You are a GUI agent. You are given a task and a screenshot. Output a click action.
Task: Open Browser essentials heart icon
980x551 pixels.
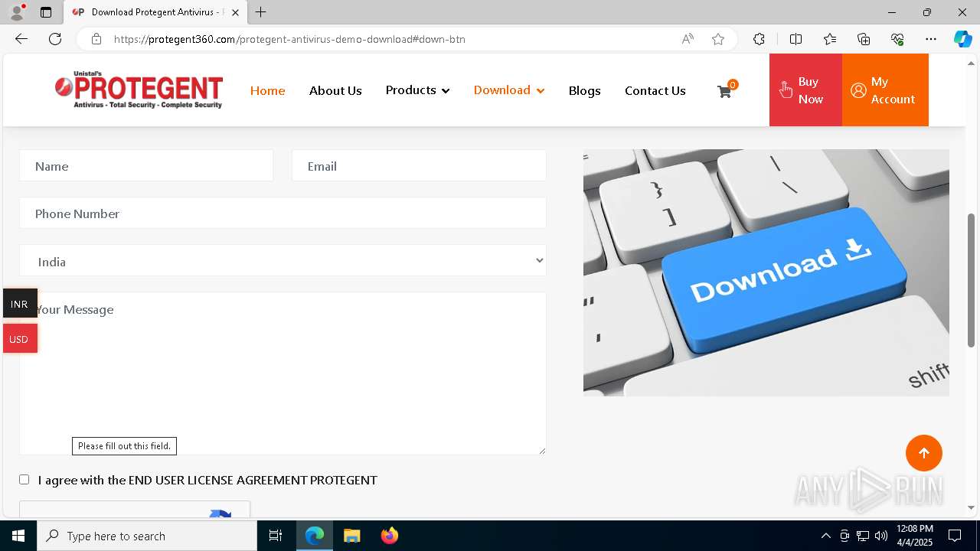[x=897, y=39]
